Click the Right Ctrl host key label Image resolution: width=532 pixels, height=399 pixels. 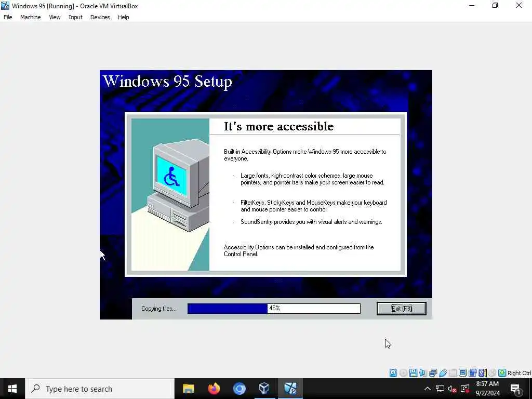click(x=519, y=373)
